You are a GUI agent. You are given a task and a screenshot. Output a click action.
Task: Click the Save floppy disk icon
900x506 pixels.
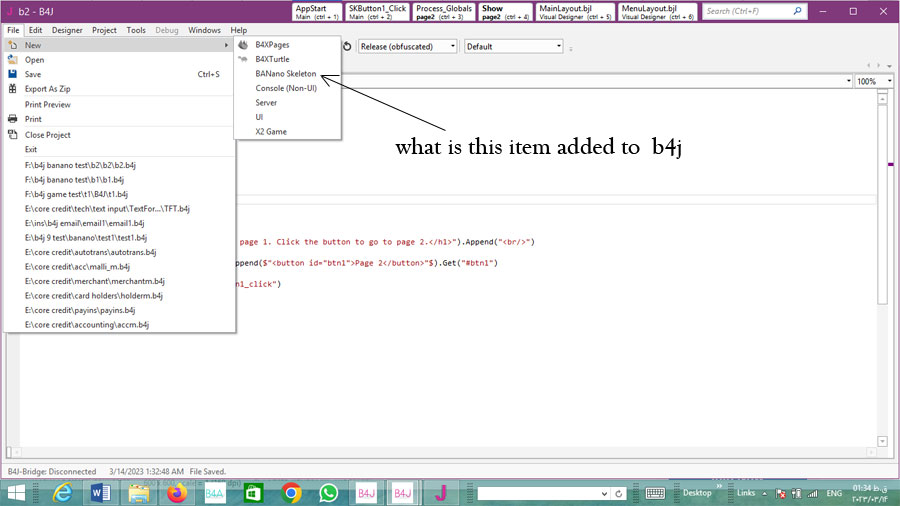(13, 74)
